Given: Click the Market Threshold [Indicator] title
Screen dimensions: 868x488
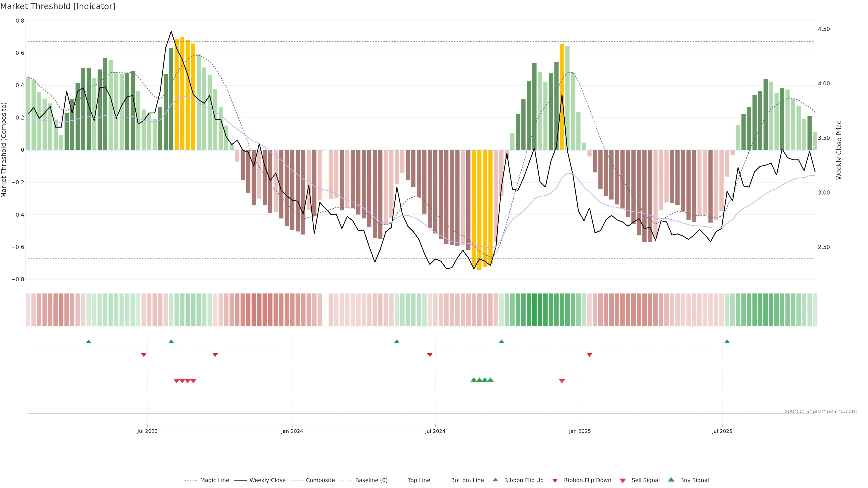Looking at the screenshot, I should 58,6.
